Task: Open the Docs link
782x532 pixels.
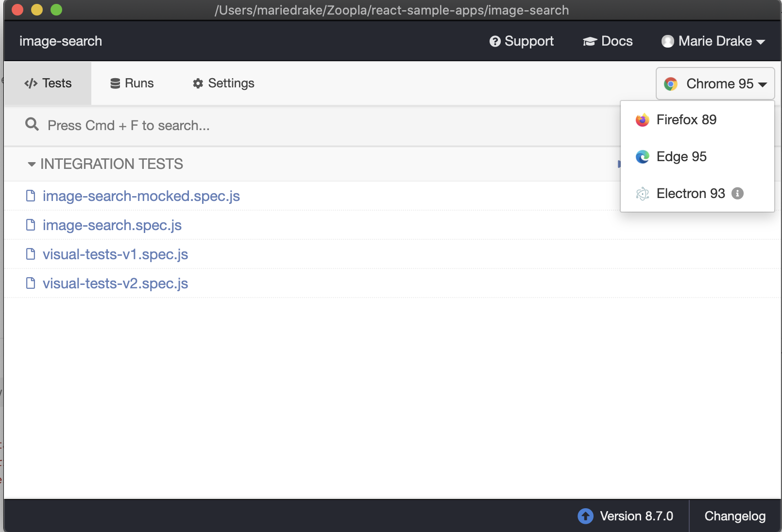Action: 608,41
